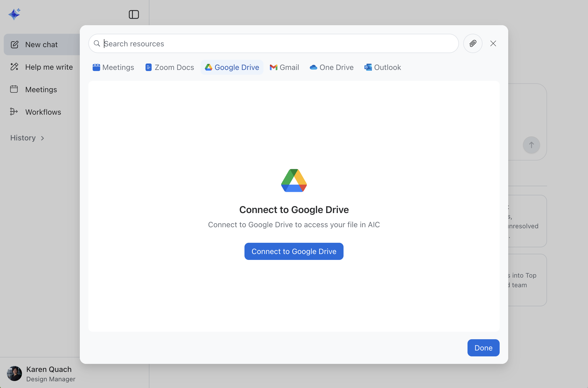
Task: Click inside the Search resources field
Action: tap(278, 44)
